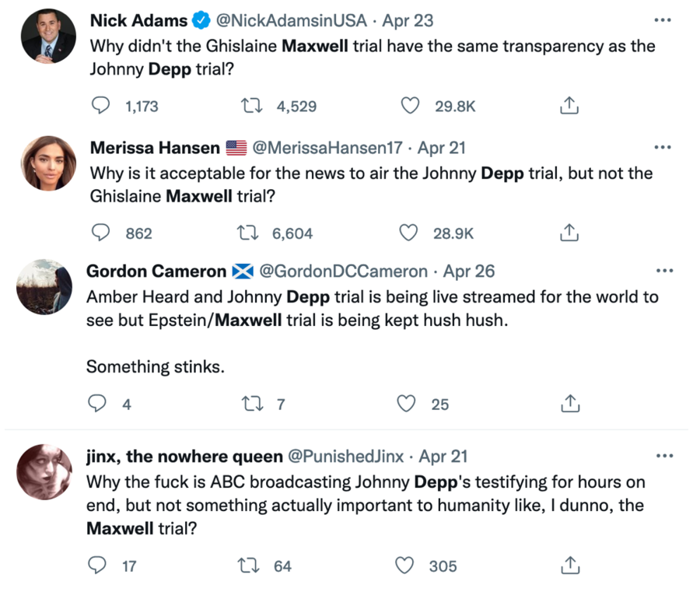Like Gordon Cameron's tweet

pos(407,404)
